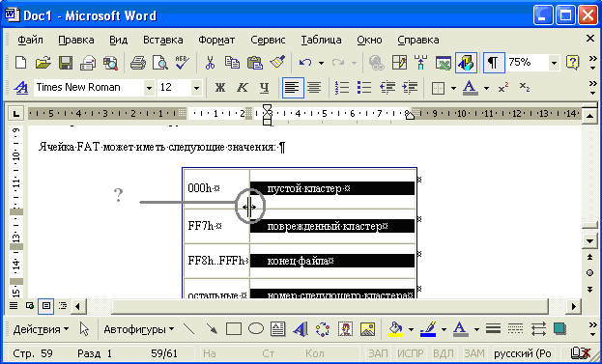Switch to Normal view button

pyautogui.click(x=14, y=306)
